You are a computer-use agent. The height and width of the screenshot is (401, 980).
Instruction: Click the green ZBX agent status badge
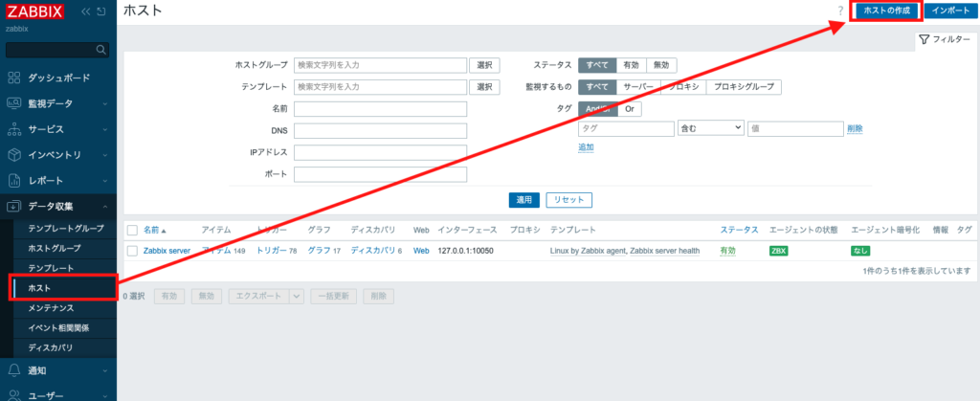(778, 251)
